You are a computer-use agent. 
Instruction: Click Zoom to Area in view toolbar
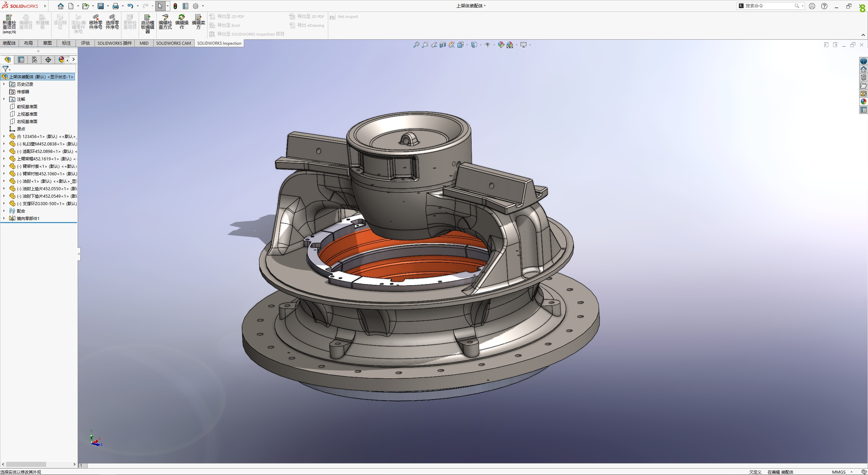(425, 45)
